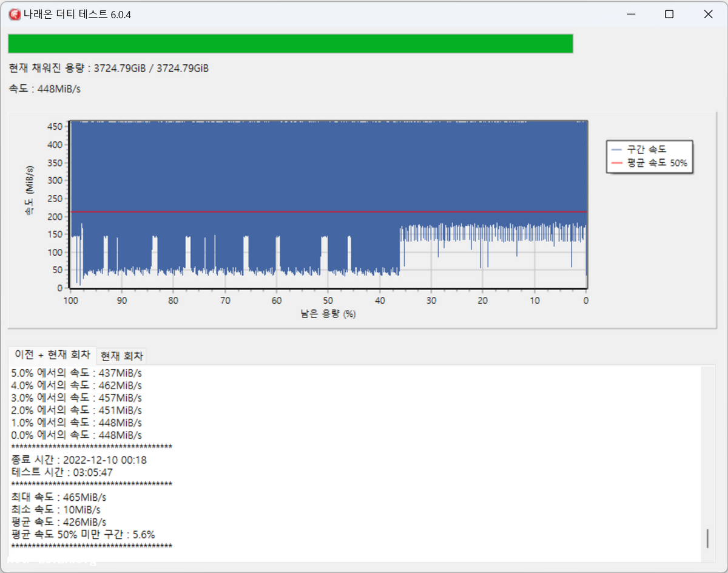Click the green progress bar
The width and height of the screenshot is (728, 573).
pyautogui.click(x=291, y=44)
